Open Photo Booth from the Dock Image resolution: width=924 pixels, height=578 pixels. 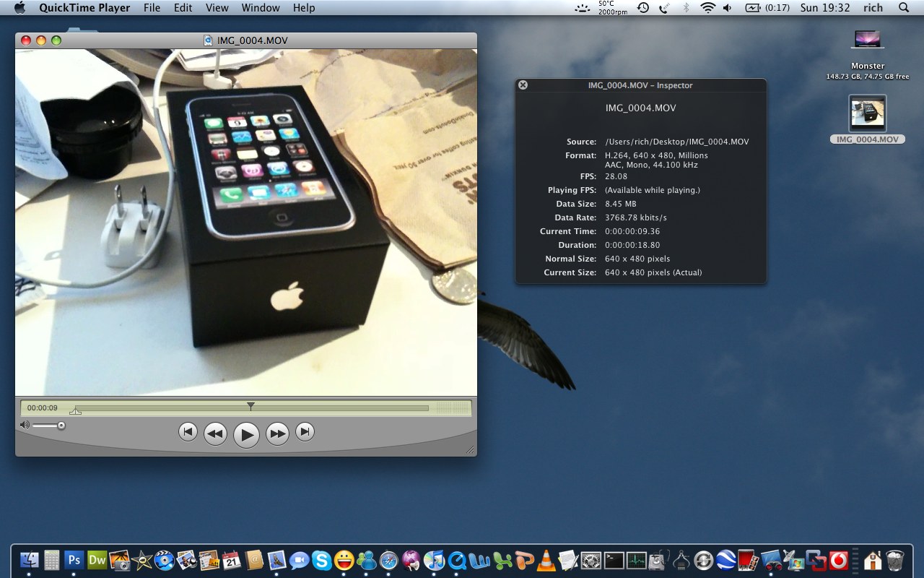[x=749, y=560]
